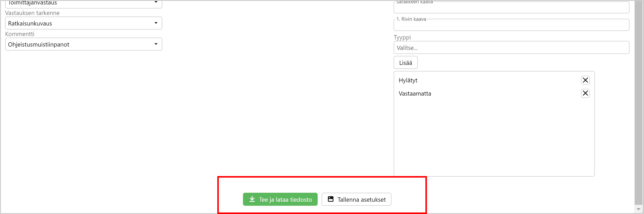Click the download icon on the green button

[252, 199]
